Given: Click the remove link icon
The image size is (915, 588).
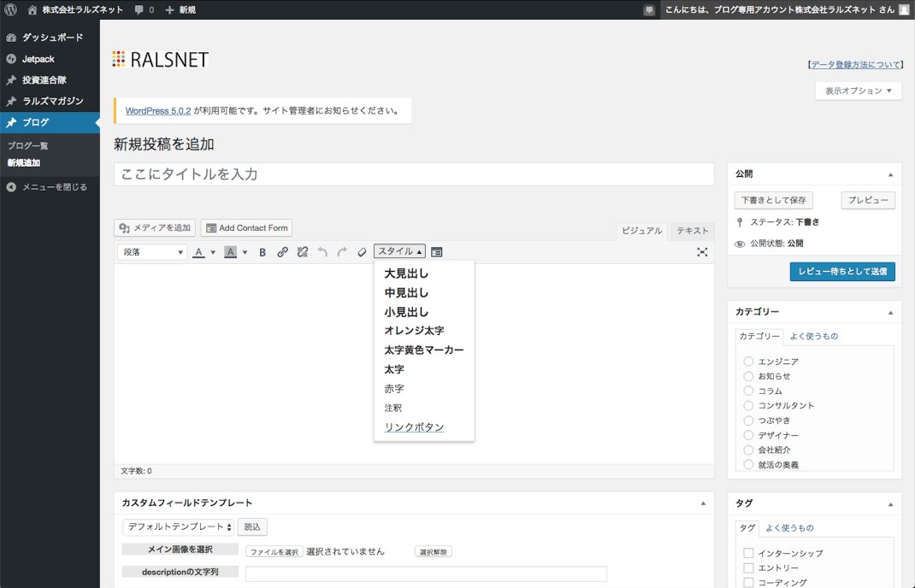Looking at the screenshot, I should (x=303, y=252).
